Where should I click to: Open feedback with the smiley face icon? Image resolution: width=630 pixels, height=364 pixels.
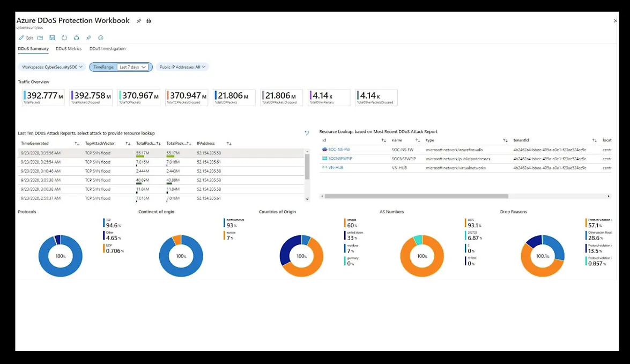(x=100, y=38)
